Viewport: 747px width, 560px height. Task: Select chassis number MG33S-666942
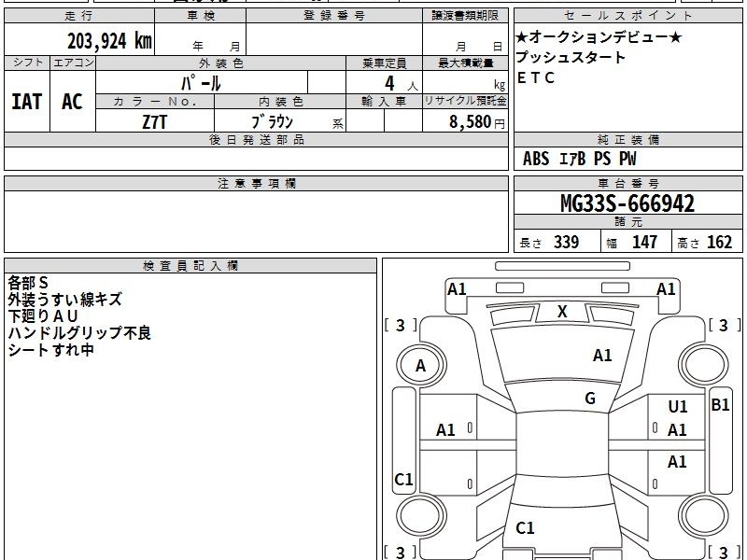coord(627,203)
